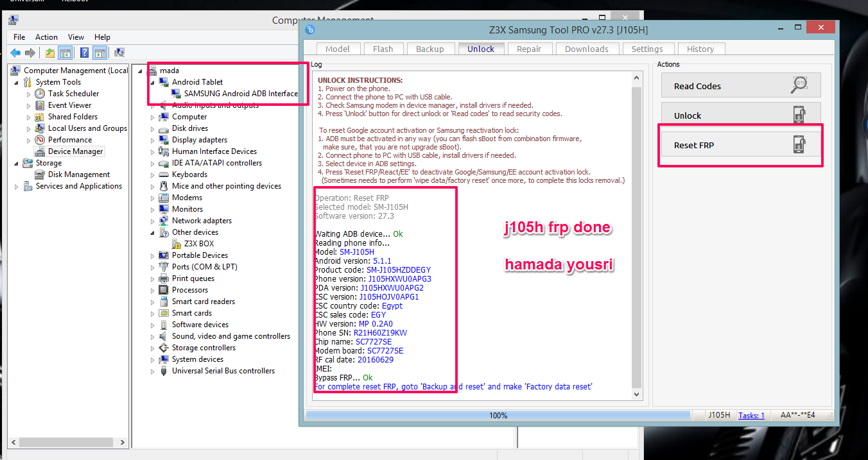
Task: Expand the Modems device node
Action: click(153, 198)
